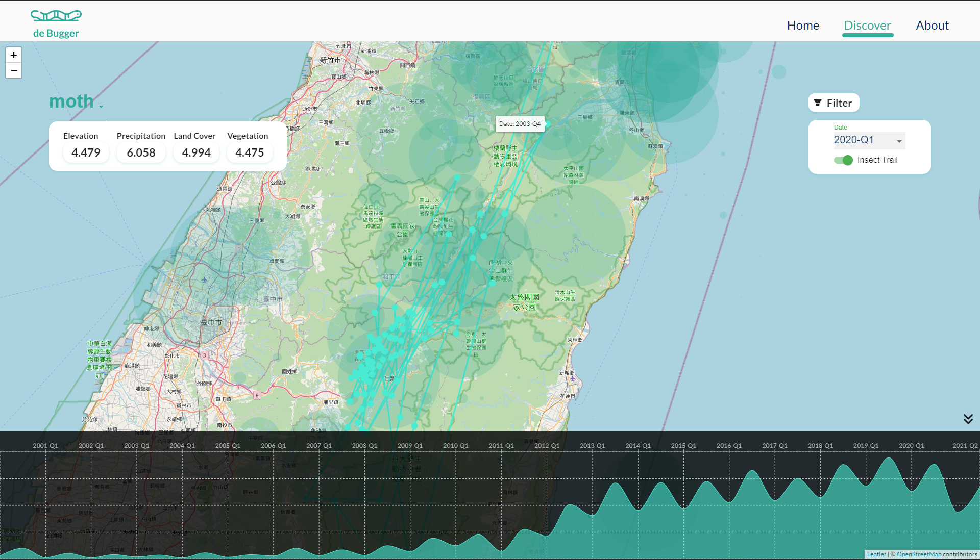Open the Date 2020-Q1 dropdown

tap(869, 140)
